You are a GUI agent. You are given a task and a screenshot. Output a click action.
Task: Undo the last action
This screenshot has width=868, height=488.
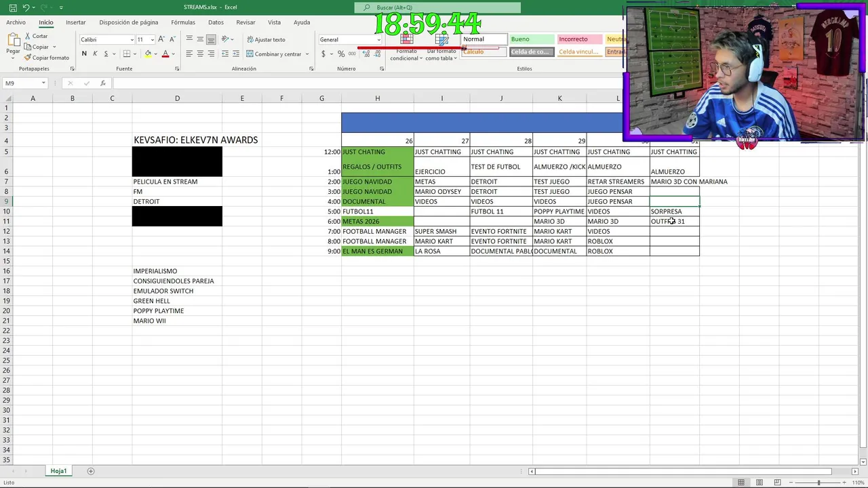point(26,7)
